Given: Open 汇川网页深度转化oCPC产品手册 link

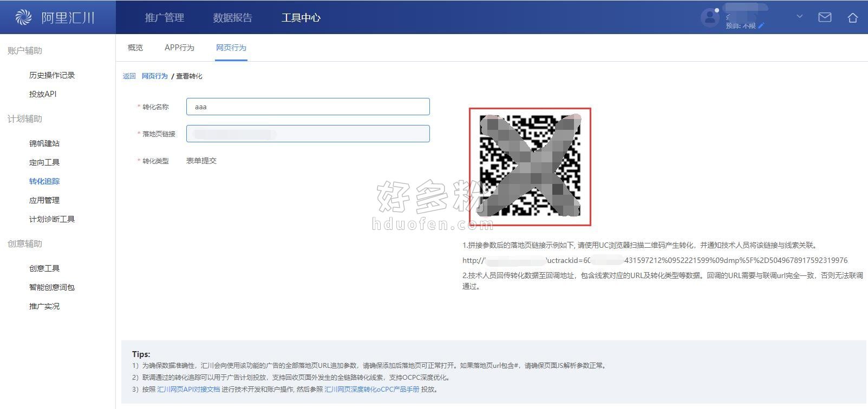Looking at the screenshot, I should click(372, 390).
